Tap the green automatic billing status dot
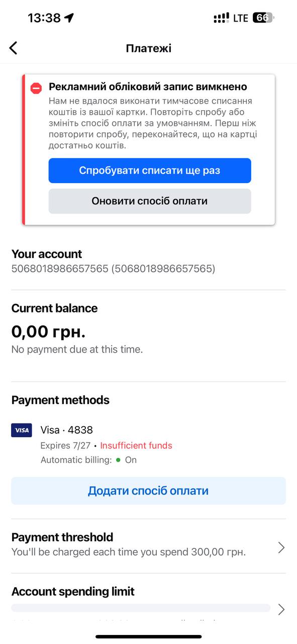The image size is (297, 644). 118,460
